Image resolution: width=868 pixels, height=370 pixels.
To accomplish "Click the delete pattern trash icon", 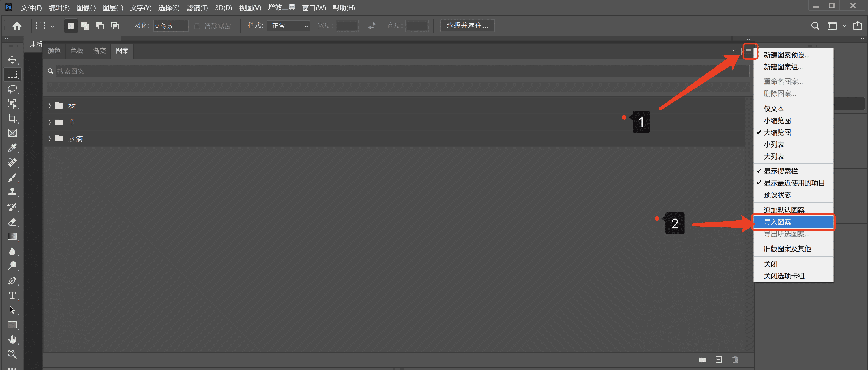I will 735,360.
